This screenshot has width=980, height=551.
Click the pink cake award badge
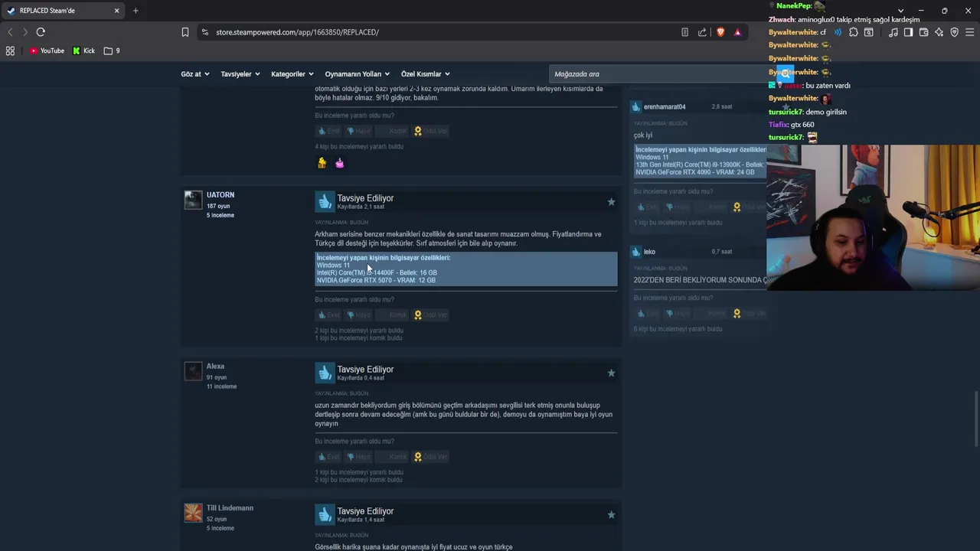[x=339, y=162]
